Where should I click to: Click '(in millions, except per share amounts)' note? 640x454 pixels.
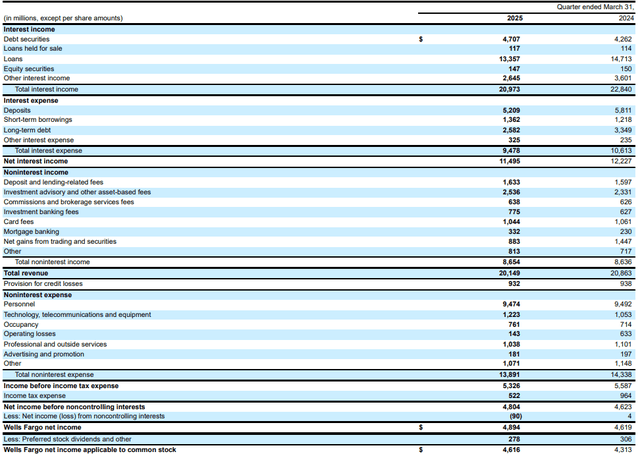tap(63, 18)
